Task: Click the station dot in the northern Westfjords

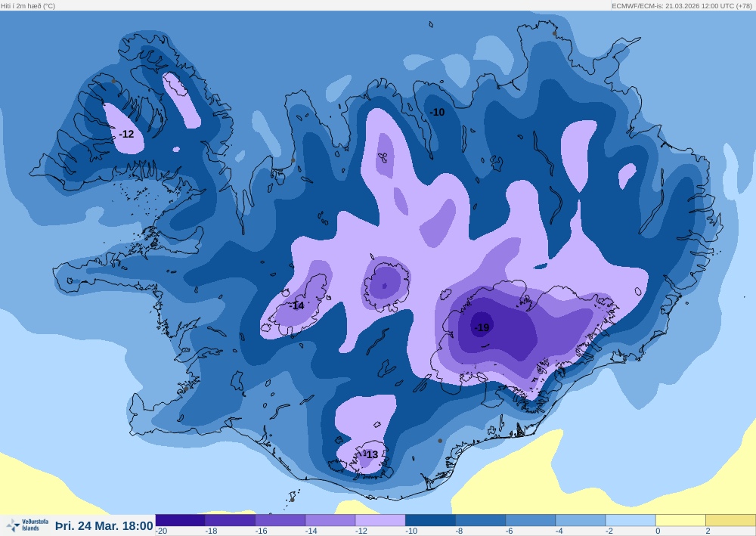Action: tap(114, 81)
